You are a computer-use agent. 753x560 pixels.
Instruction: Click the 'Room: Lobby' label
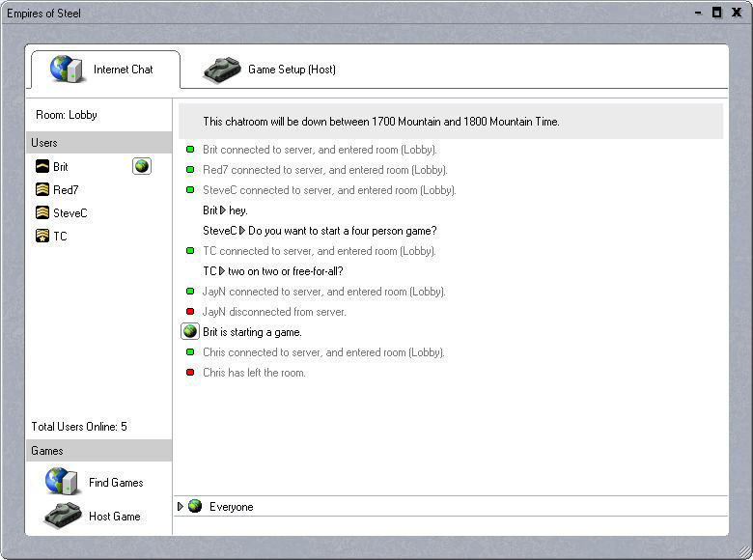point(67,115)
